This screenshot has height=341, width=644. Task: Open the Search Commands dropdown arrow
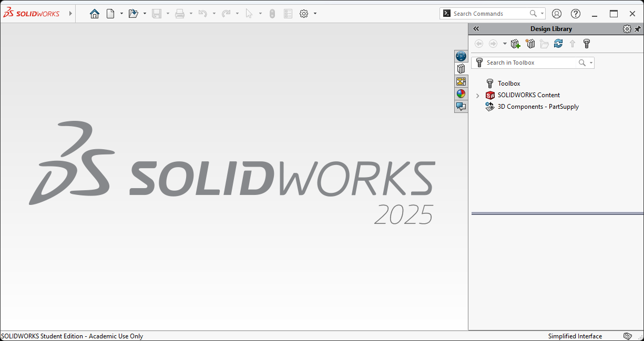click(x=542, y=14)
